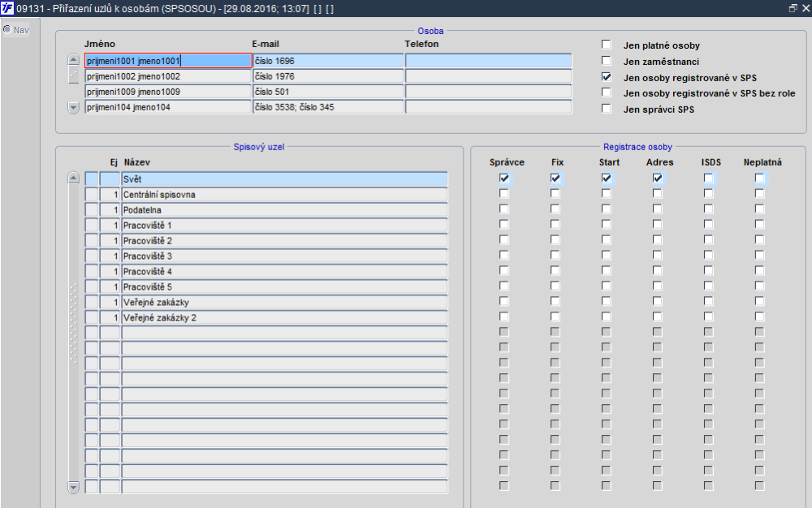Select the Pracoviště 5 node

coord(284,286)
